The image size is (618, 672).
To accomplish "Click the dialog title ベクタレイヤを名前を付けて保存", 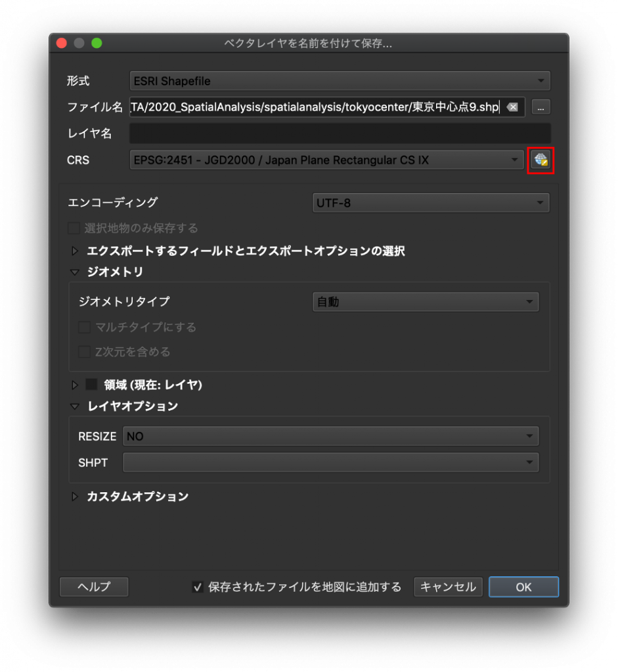I will click(x=308, y=43).
